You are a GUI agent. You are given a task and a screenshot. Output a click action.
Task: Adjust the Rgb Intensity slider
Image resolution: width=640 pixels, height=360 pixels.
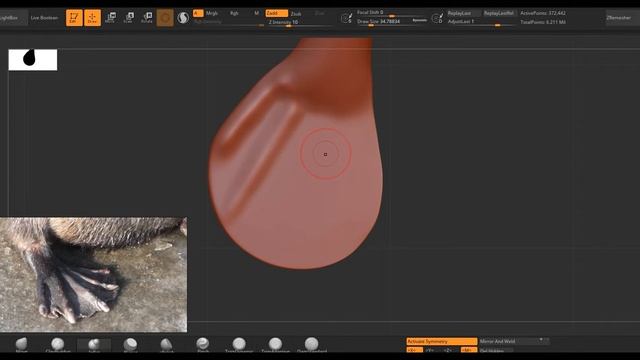229,22
